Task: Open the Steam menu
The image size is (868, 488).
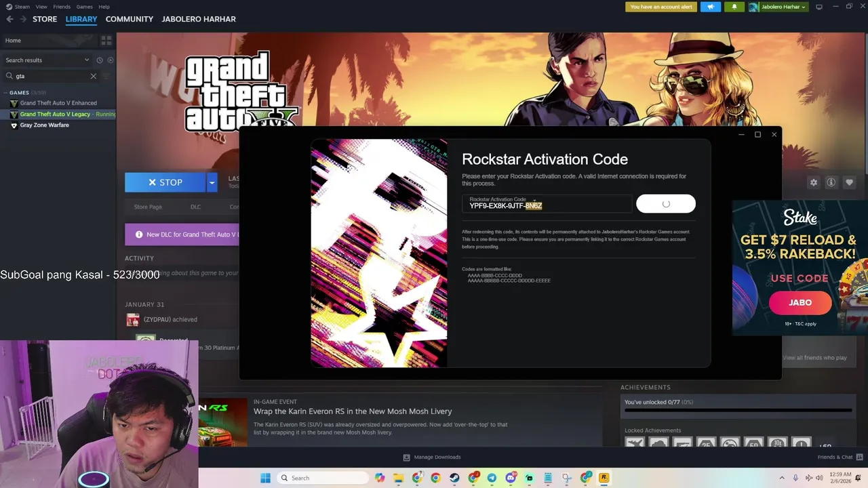Action: point(22,7)
